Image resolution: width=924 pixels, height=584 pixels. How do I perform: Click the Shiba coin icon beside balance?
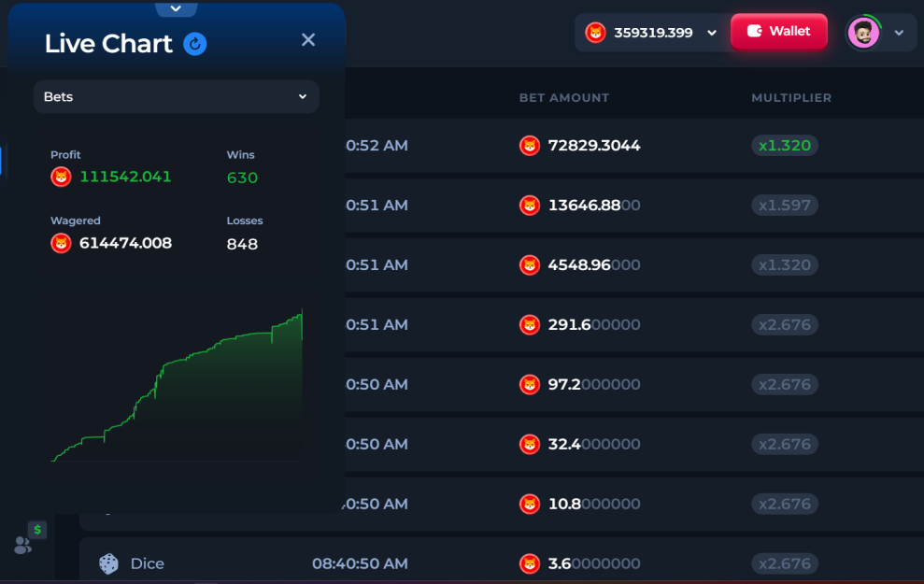596,33
